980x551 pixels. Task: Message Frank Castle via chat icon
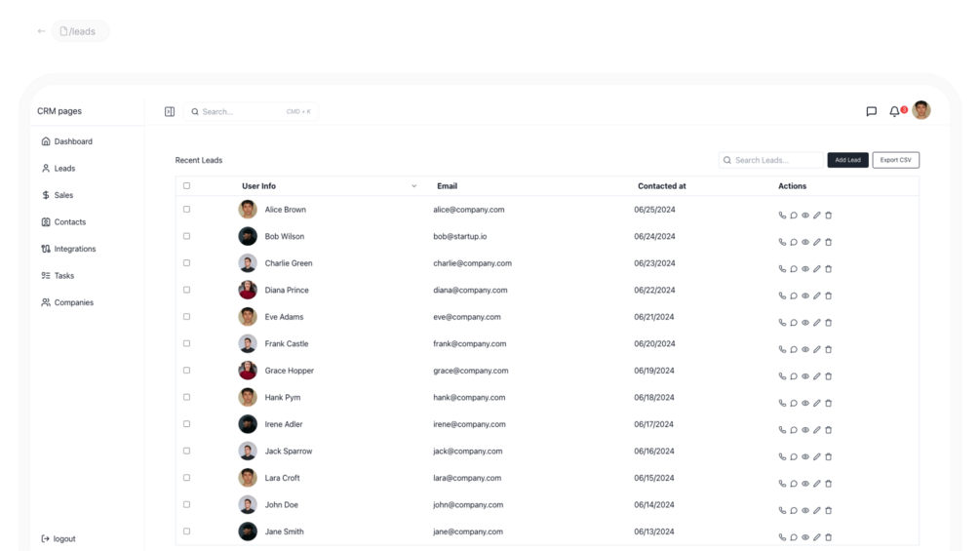tap(794, 349)
